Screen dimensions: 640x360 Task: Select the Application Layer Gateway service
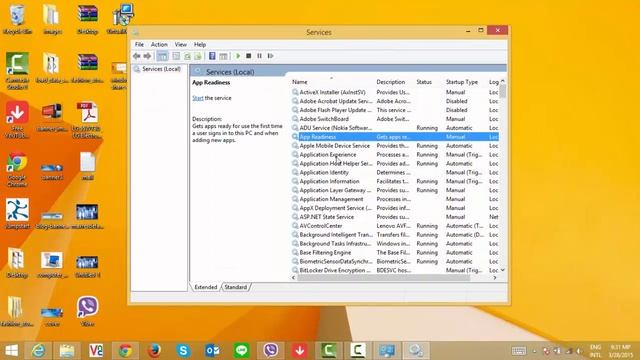395,191
